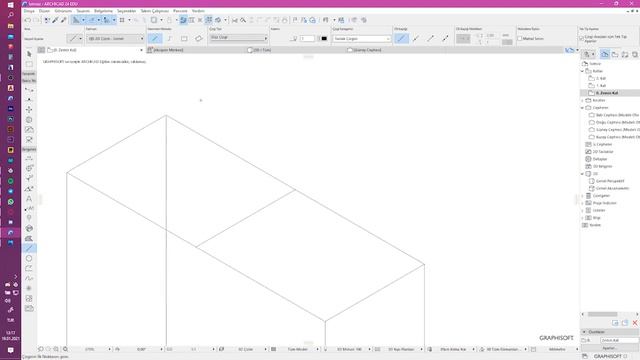Collapse the Cepheler folder in Navigator

[582, 108]
